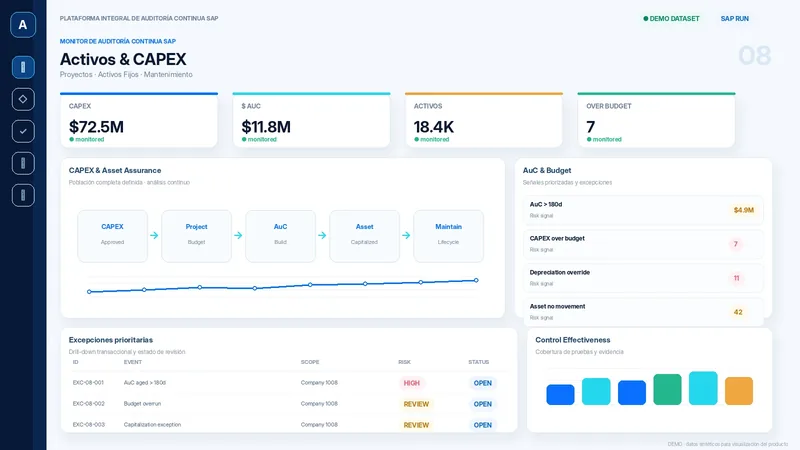Image resolution: width=800 pixels, height=450 pixels.
Task: Click the OPEN status of EXC-08-003
Action: pos(483,425)
